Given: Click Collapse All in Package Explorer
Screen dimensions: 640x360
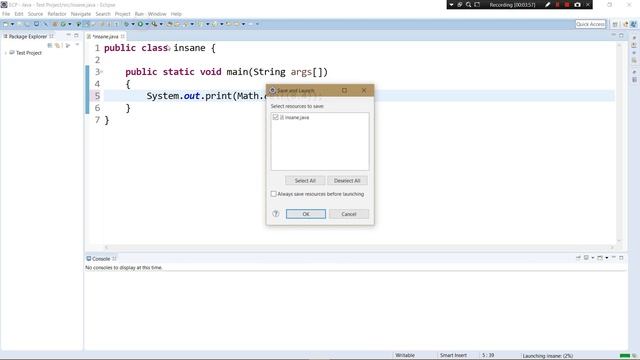Looking at the screenshot, I should tap(50, 45).
